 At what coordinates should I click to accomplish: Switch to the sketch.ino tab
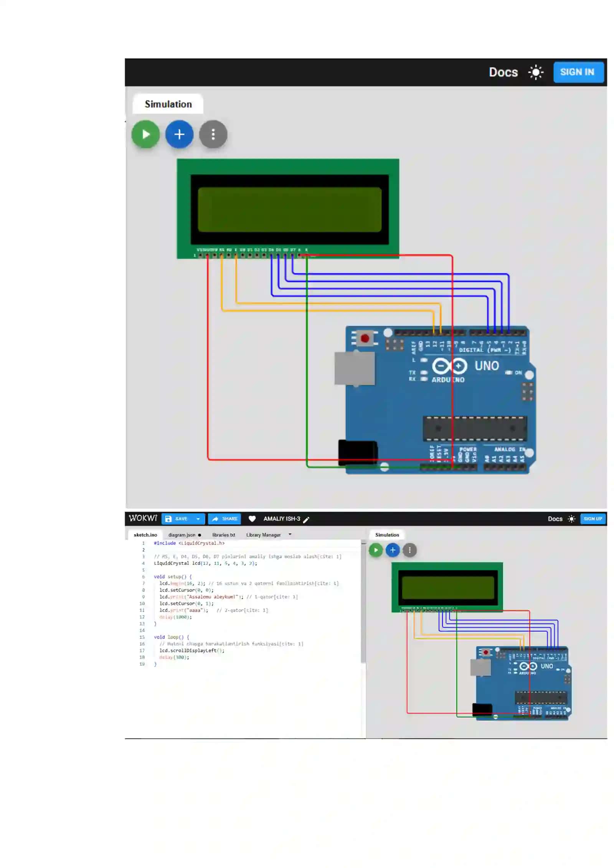145,535
